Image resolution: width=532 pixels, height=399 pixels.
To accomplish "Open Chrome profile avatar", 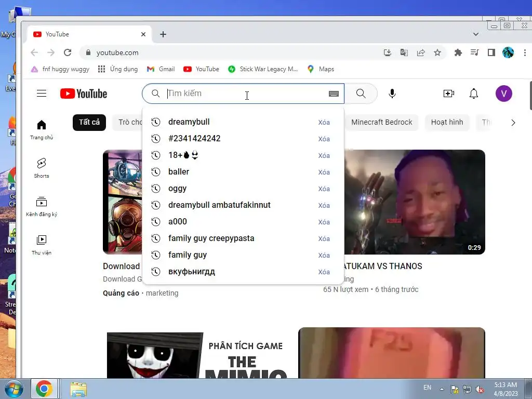I will pos(508,52).
